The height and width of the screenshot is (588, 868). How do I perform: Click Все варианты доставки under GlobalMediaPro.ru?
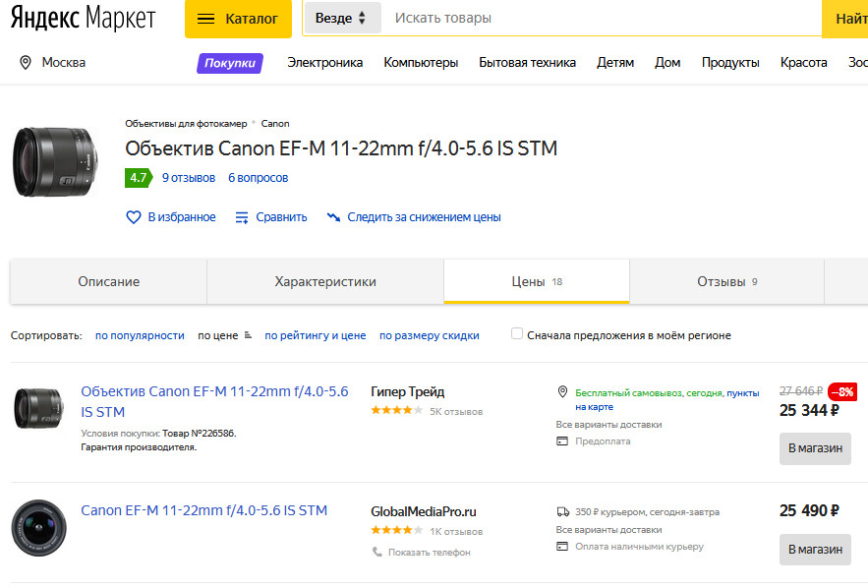tap(608, 530)
